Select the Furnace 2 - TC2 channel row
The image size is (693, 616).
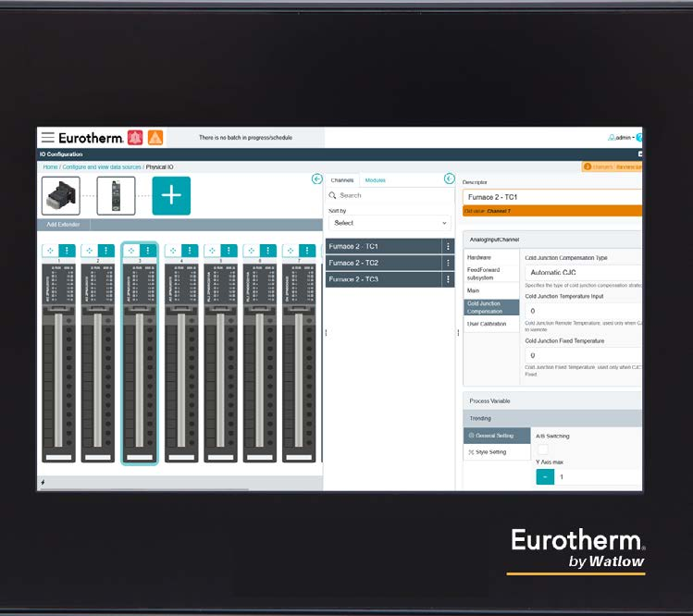[384, 263]
